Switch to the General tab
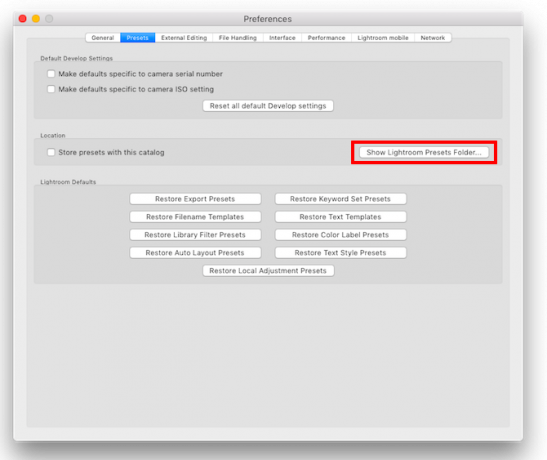This screenshot has height=460, width=547. coord(103,38)
